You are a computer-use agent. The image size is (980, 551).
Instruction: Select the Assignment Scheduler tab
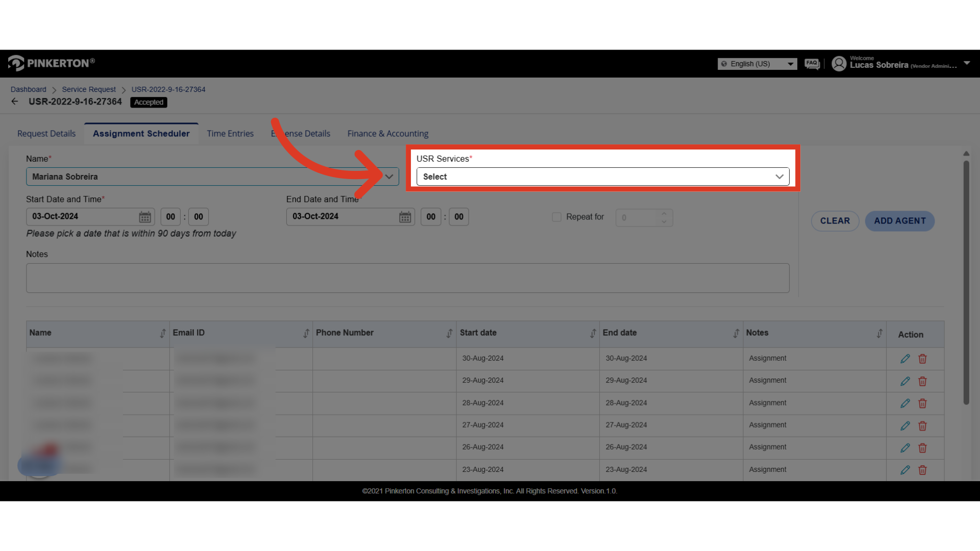coord(141,134)
